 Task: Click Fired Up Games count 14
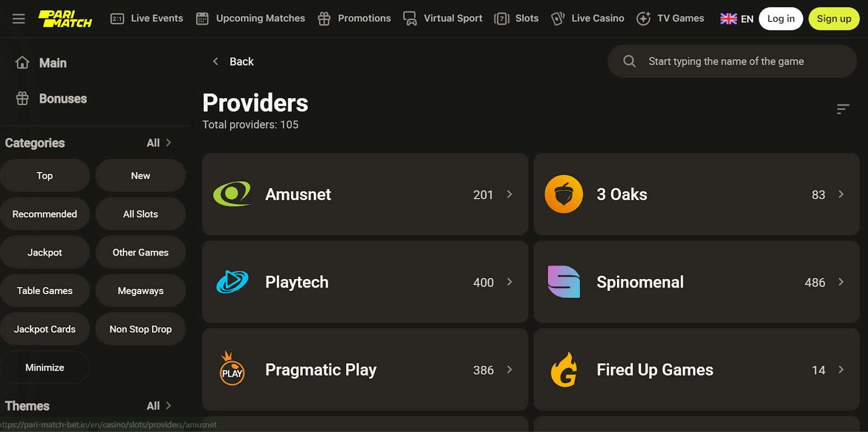pyautogui.click(x=818, y=370)
